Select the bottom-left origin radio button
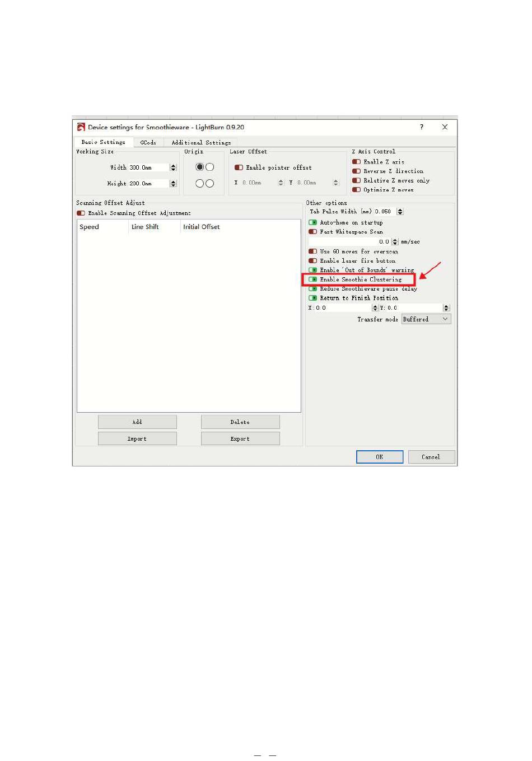Image resolution: width=532 pixels, height=761 pixels. click(199, 183)
